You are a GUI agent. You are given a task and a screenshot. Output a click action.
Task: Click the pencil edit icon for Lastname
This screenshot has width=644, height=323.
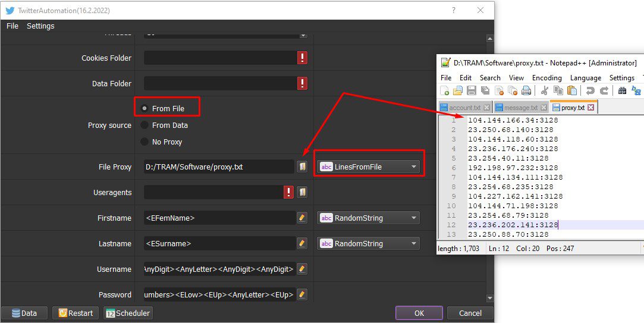(302, 243)
